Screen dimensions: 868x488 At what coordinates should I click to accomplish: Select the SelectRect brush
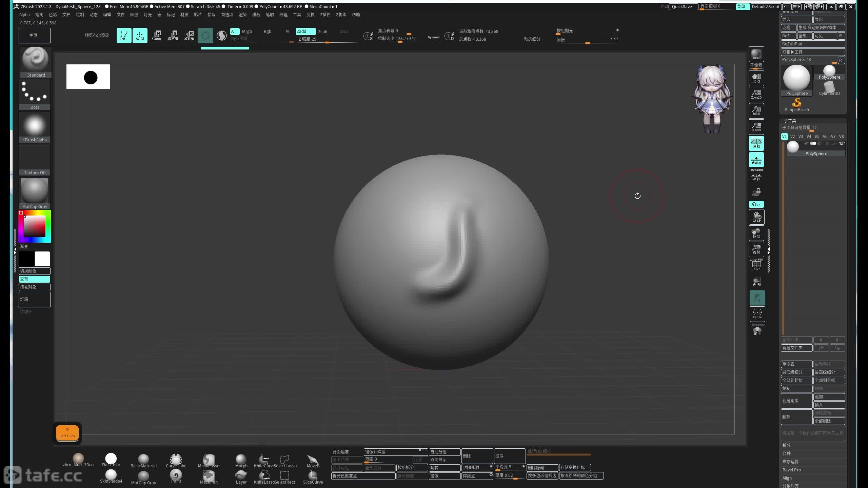point(284,477)
